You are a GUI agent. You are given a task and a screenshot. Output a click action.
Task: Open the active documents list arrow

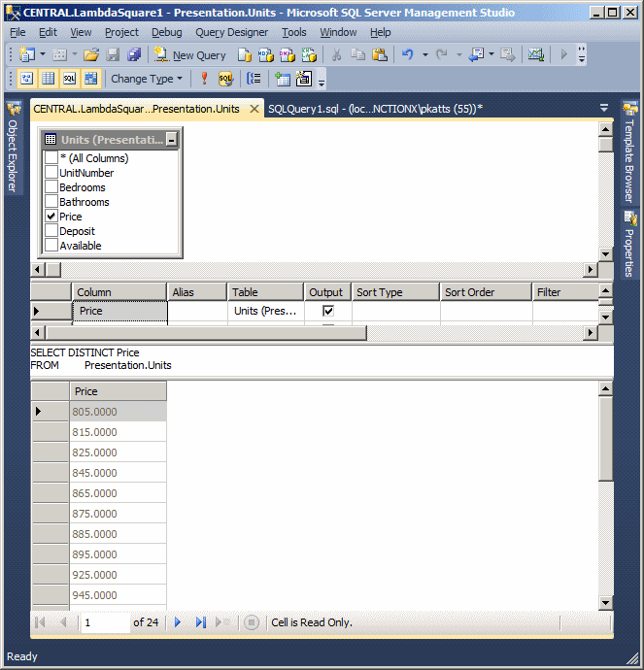click(604, 108)
